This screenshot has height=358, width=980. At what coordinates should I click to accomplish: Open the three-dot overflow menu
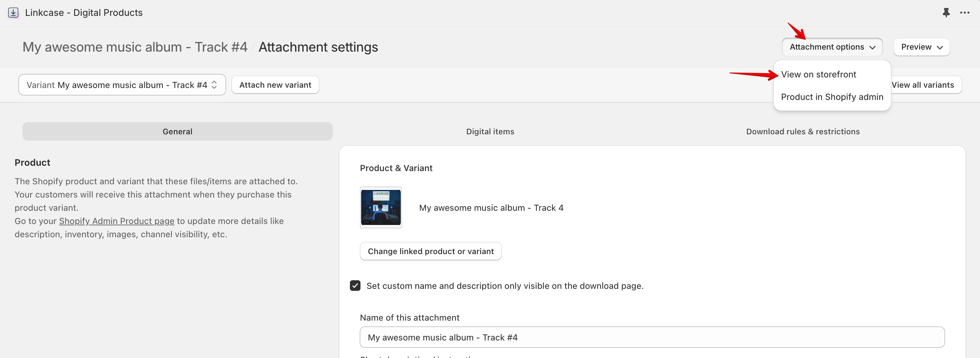[965, 13]
